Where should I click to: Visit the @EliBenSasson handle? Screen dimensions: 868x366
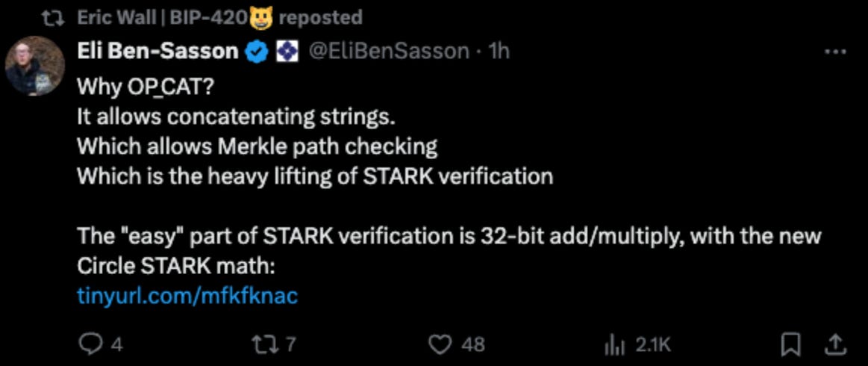(x=387, y=52)
